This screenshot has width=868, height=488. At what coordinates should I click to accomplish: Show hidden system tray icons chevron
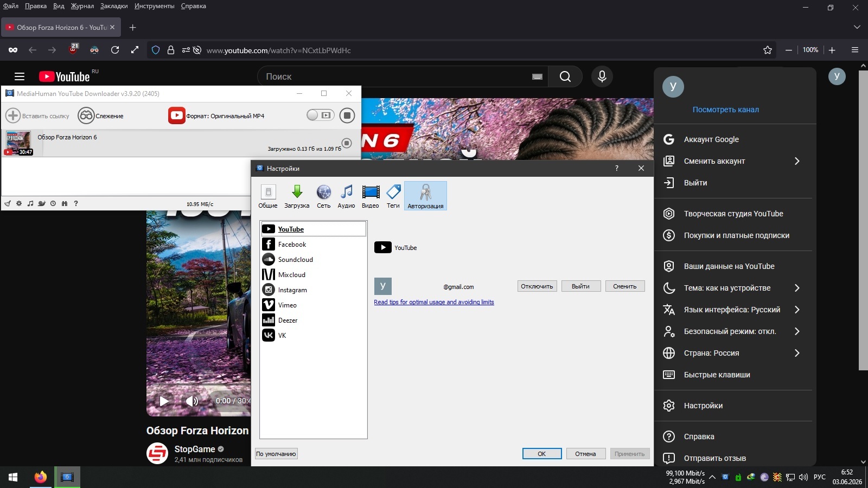click(x=712, y=477)
